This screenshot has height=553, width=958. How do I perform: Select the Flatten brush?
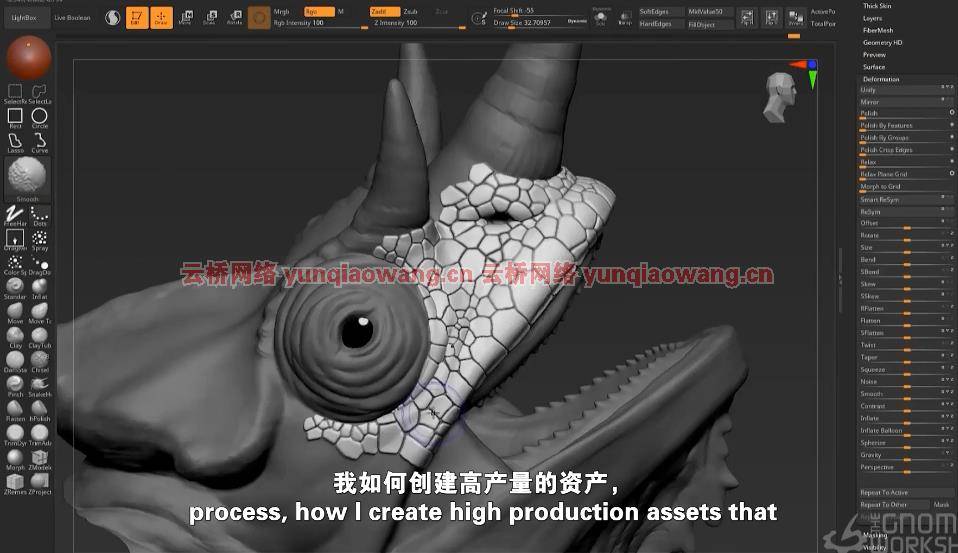click(x=15, y=411)
